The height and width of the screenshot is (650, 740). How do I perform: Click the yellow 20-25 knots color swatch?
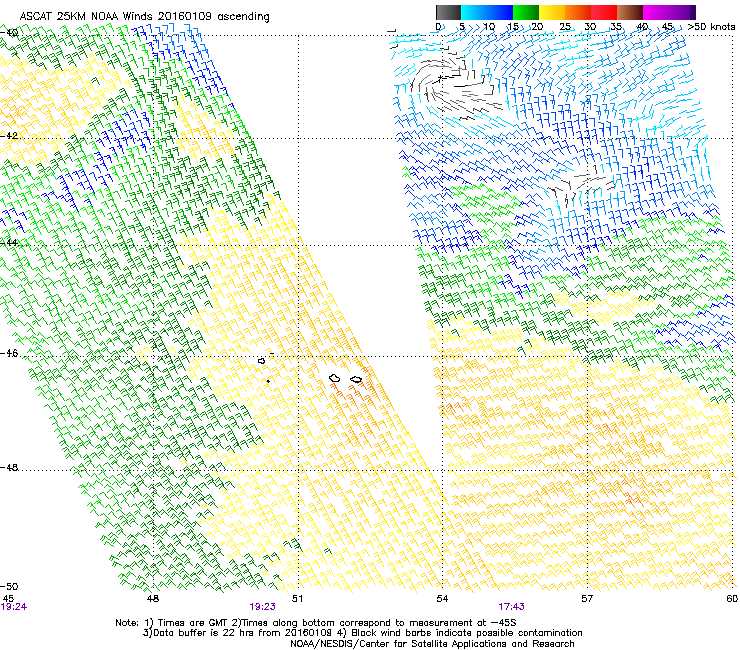tap(552, 12)
